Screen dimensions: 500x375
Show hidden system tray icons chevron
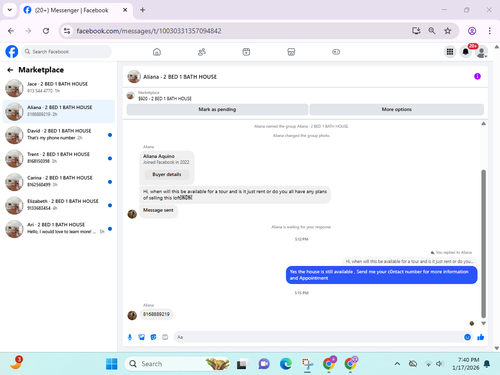coord(397,364)
